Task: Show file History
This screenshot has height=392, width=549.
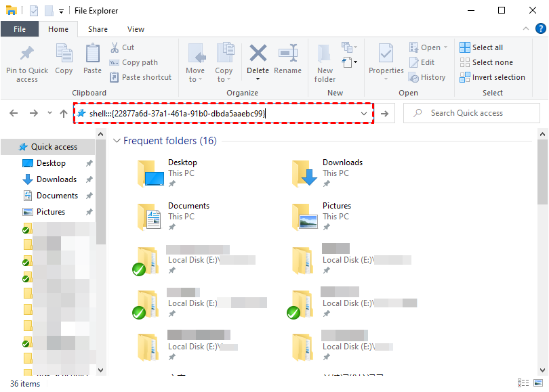Action: [427, 77]
